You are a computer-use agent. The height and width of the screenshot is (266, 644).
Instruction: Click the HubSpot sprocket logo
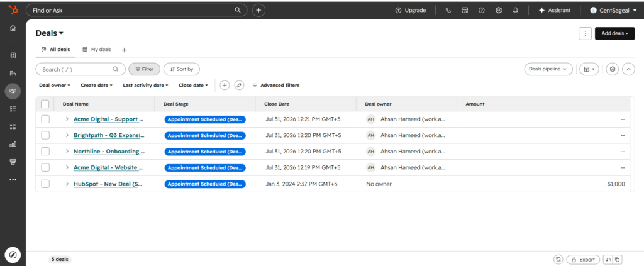click(13, 10)
